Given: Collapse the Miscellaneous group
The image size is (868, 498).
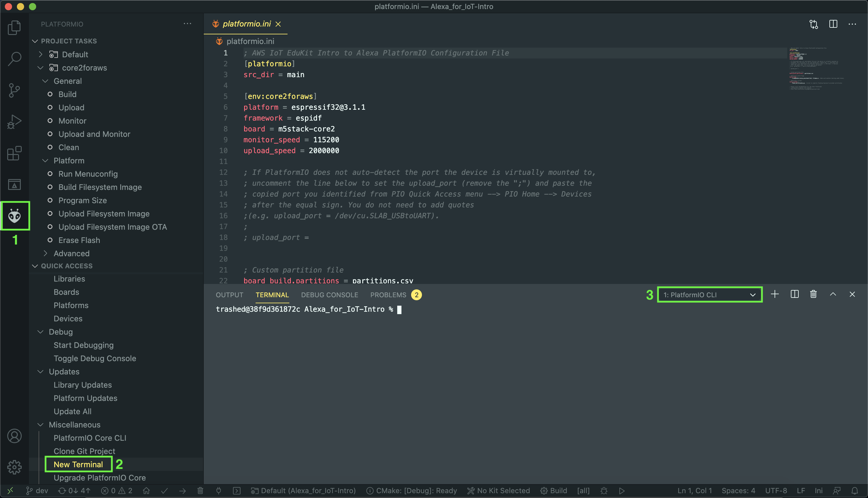Looking at the screenshot, I should pos(41,424).
